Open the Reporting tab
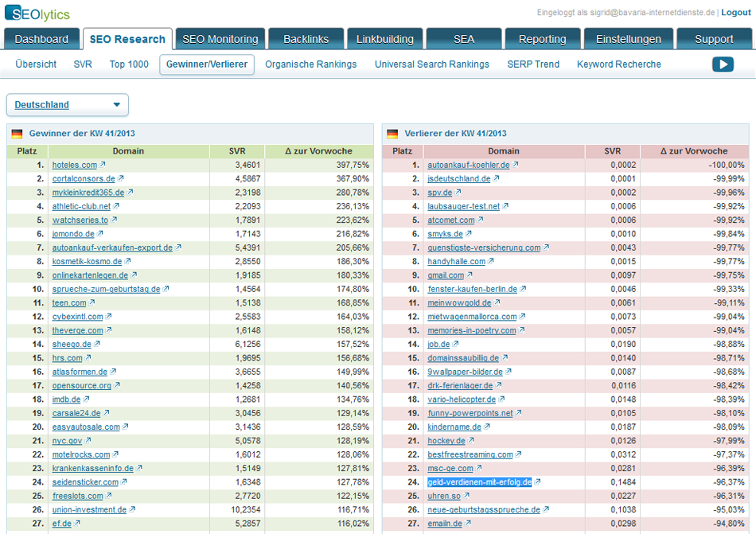The image size is (756, 534). click(x=543, y=39)
